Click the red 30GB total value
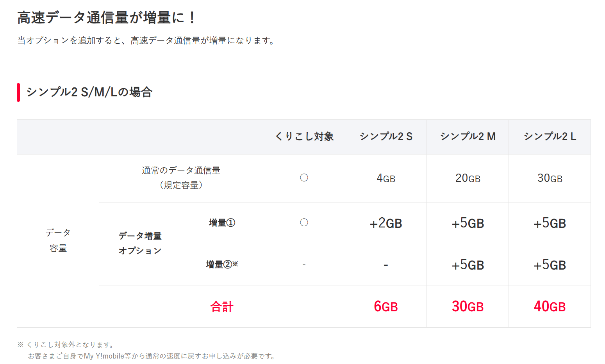The image size is (605, 364). tap(468, 307)
